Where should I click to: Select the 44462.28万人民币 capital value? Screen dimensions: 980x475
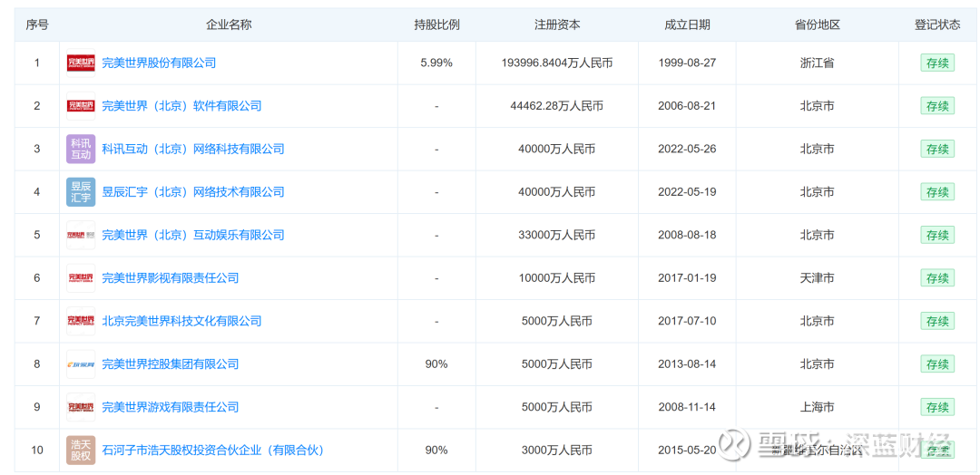[557, 106]
